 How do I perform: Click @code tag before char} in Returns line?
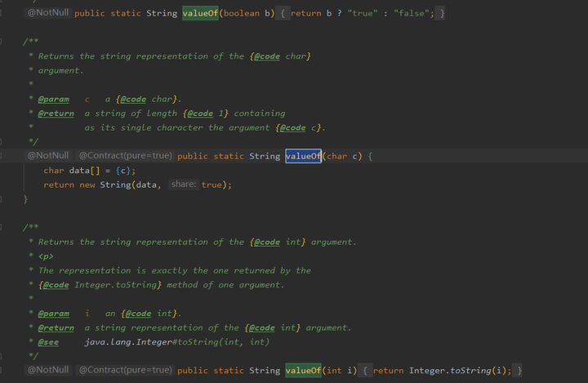[267, 56]
